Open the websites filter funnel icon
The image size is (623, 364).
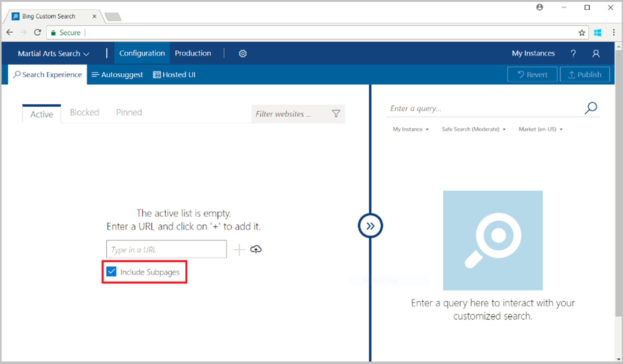[x=336, y=114]
